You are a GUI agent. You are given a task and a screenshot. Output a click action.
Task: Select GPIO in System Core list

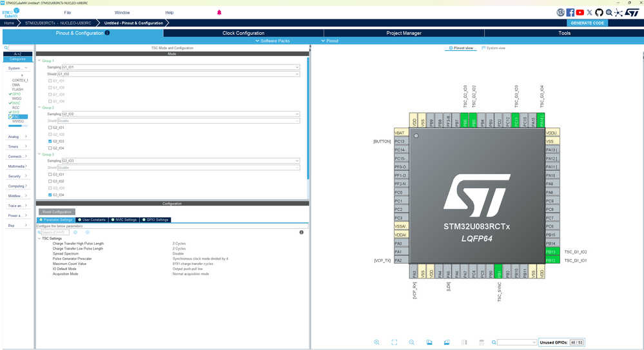point(16,94)
